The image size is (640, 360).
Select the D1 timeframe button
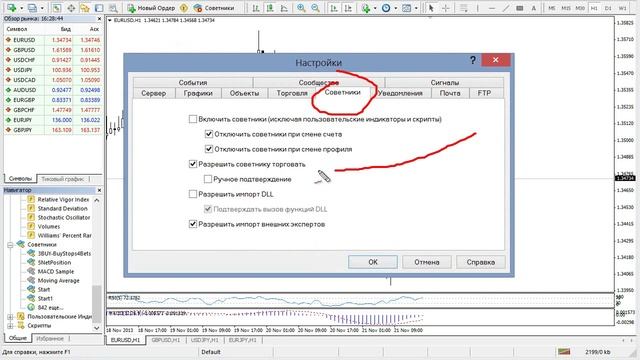(608, 8)
